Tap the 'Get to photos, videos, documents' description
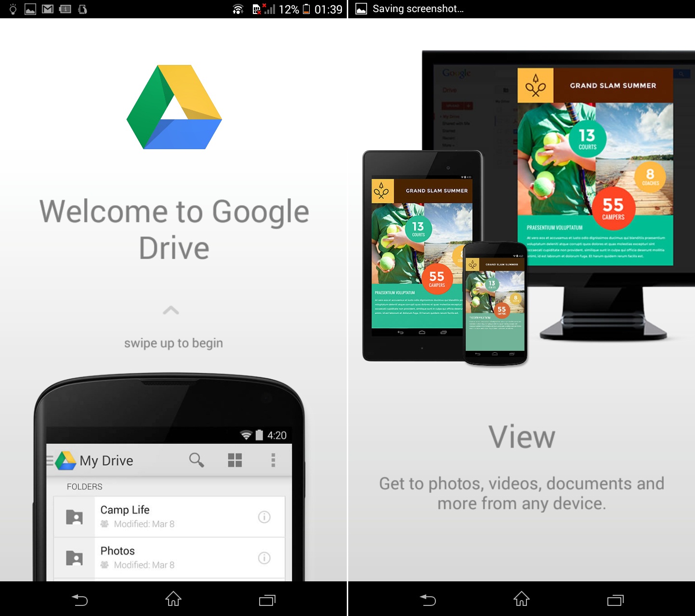 522,493
